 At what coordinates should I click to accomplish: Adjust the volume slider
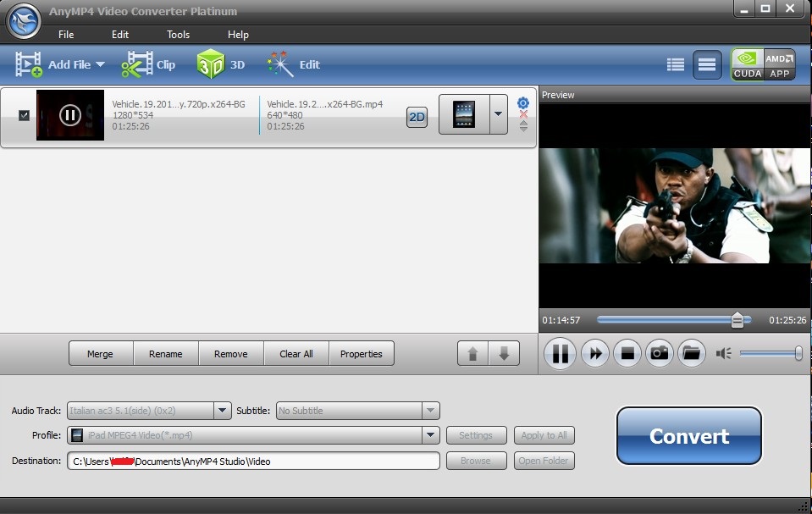click(771, 353)
